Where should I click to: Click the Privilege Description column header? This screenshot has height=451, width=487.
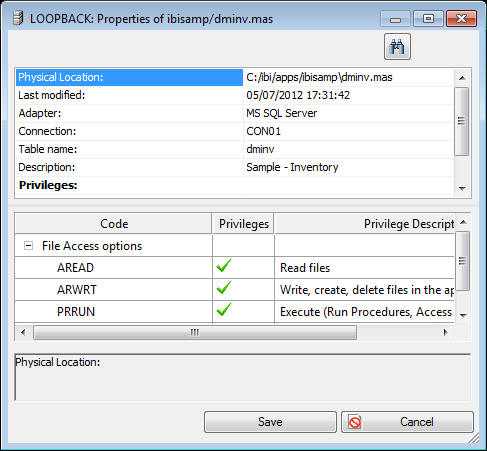[365, 224]
